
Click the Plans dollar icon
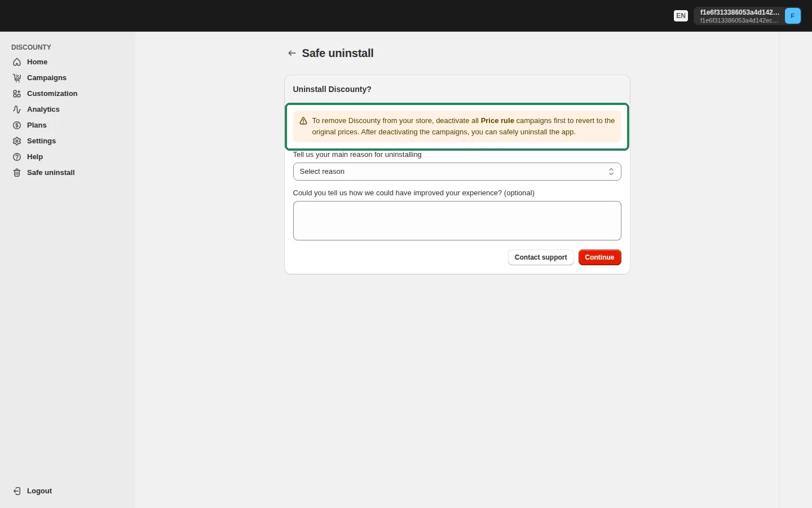pos(17,125)
